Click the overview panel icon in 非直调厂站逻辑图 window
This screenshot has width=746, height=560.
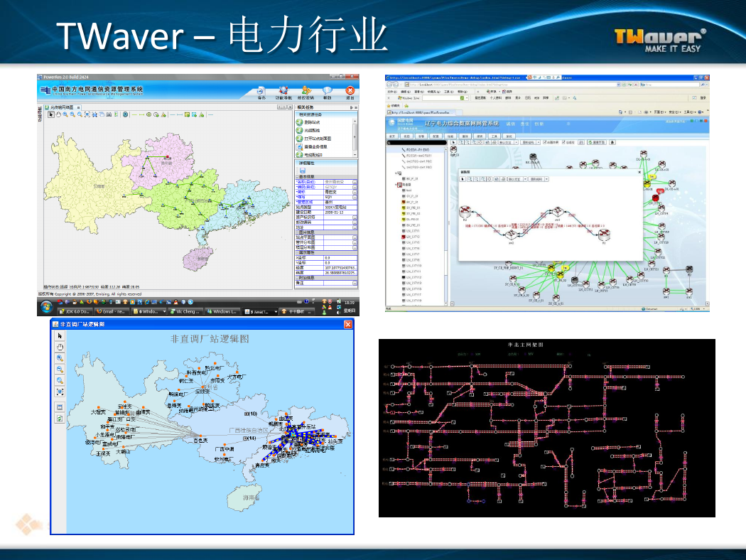click(60, 407)
